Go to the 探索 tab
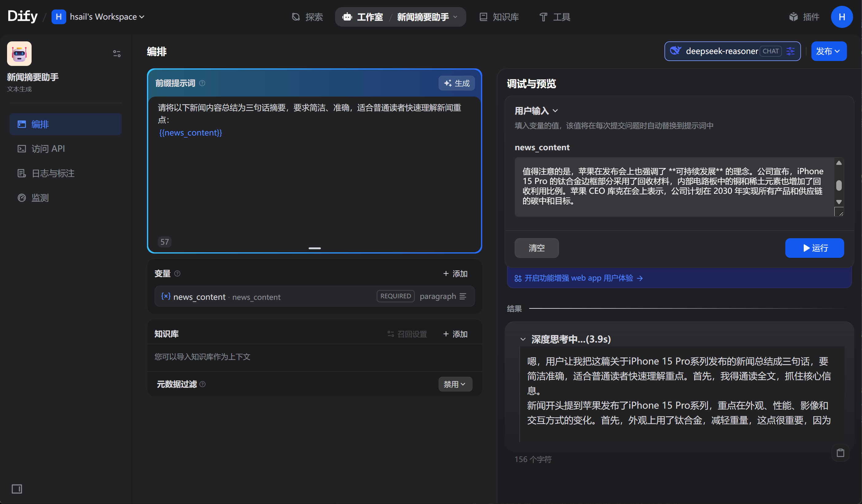862x504 pixels. click(x=307, y=17)
